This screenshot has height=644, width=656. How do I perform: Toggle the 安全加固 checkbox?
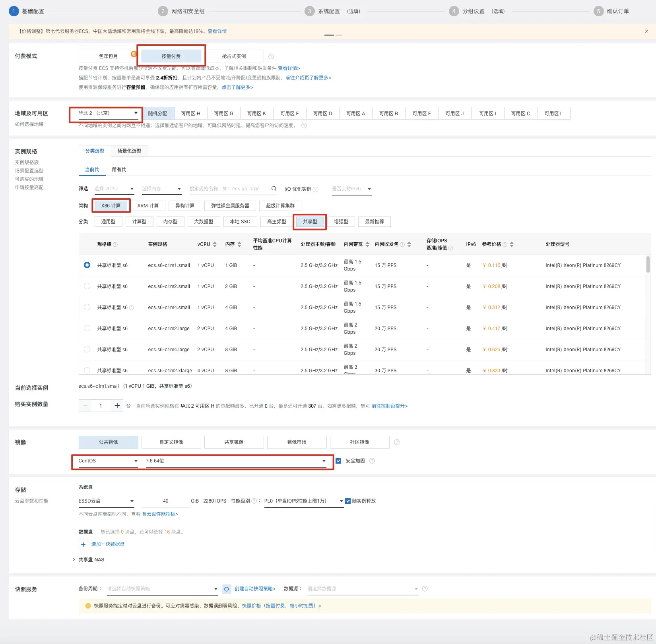[x=338, y=461]
